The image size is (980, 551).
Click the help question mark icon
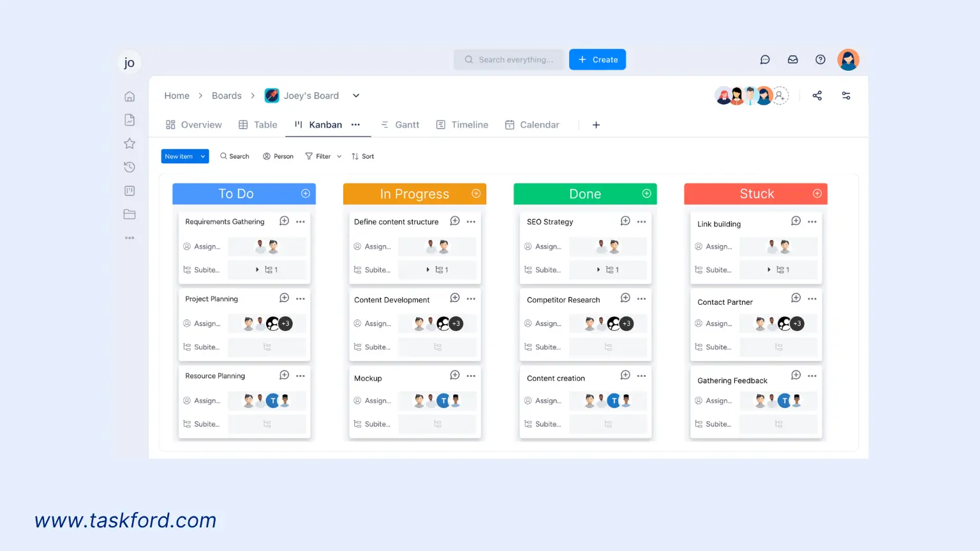tap(820, 60)
